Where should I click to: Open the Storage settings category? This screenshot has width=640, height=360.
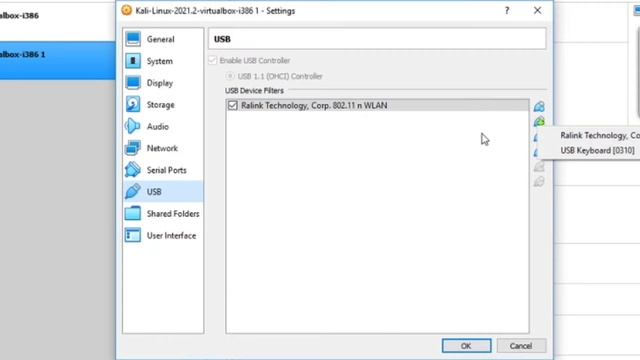coord(163,105)
